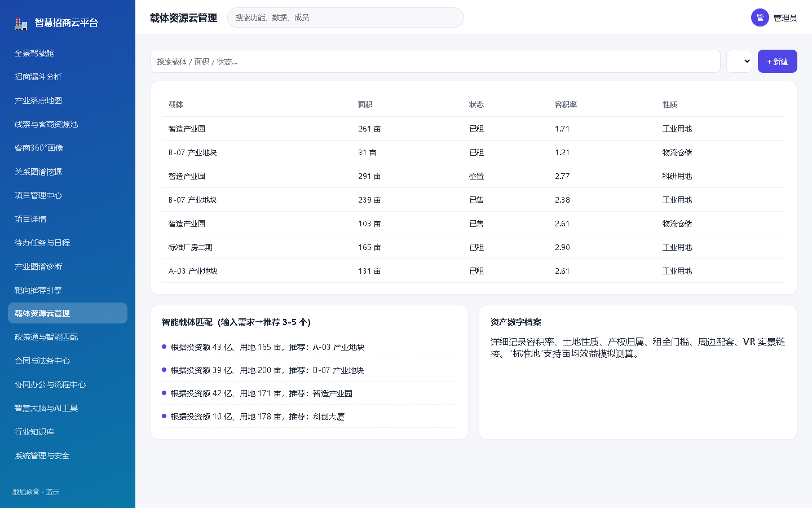Go to 系统管理与安全
The width and height of the screenshot is (812, 508).
click(68, 456)
